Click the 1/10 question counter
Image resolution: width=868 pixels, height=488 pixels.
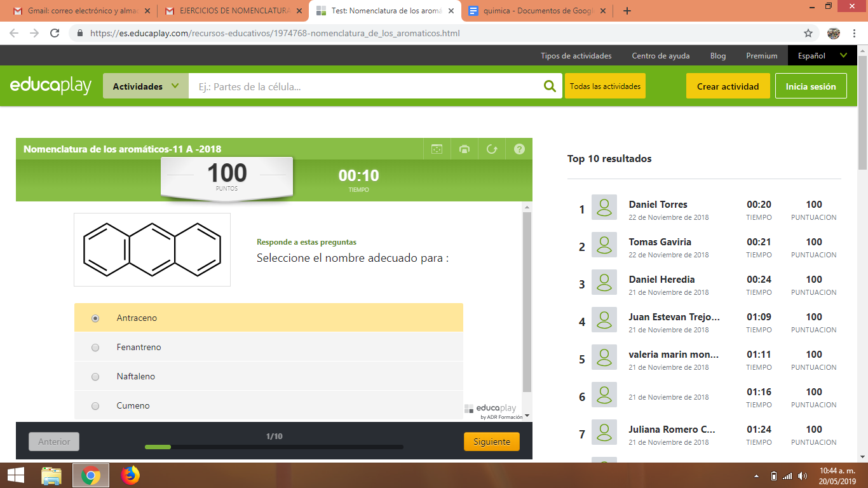(274, 437)
